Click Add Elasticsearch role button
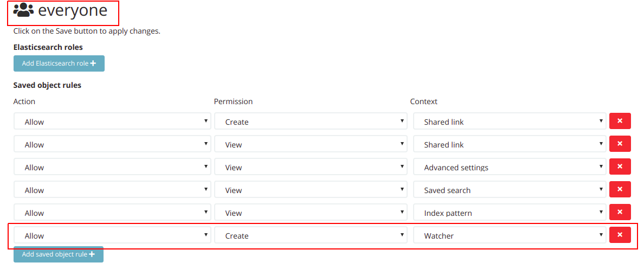644x269 pixels. (x=59, y=63)
